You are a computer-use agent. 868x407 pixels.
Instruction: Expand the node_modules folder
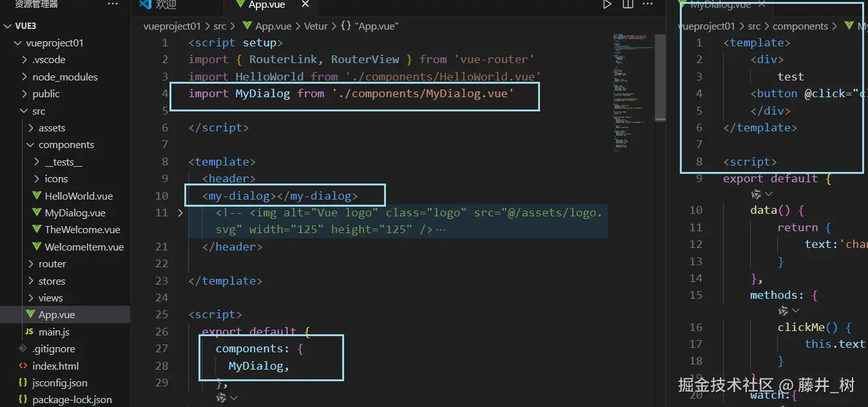tap(24, 77)
